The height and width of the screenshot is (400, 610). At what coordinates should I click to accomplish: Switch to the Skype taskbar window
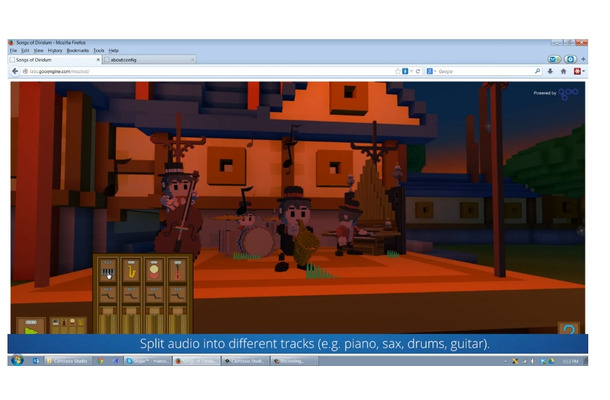tap(147, 361)
